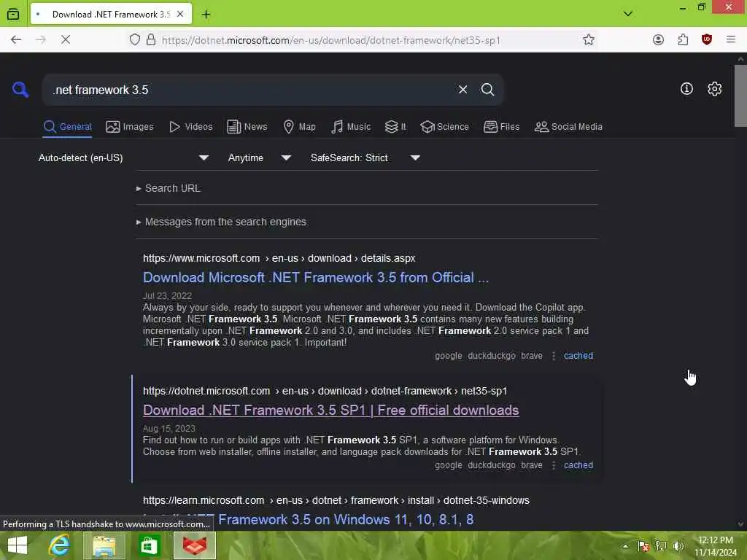Clear the search query text
This screenshot has height=560, width=747.
click(x=462, y=90)
